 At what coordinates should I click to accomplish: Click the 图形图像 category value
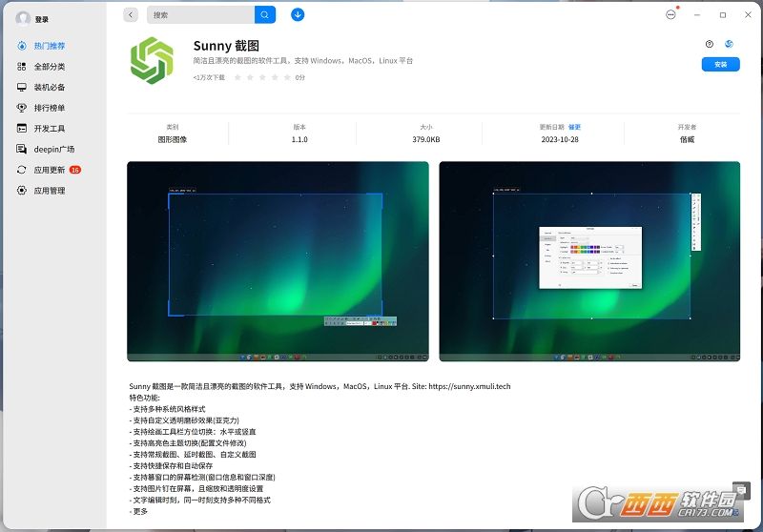coord(173,139)
